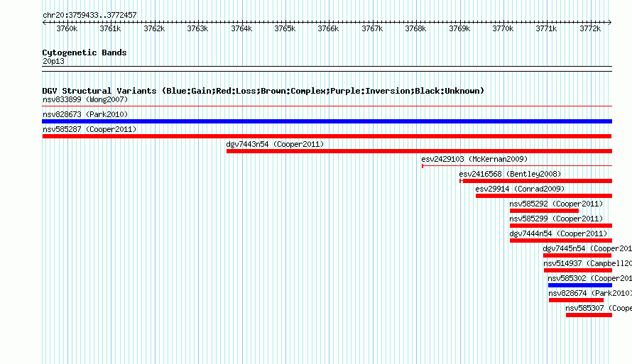Image resolution: width=632 pixels, height=364 pixels.
Task: Select nsv585299 (Cooper2011) label
Action: (556, 219)
